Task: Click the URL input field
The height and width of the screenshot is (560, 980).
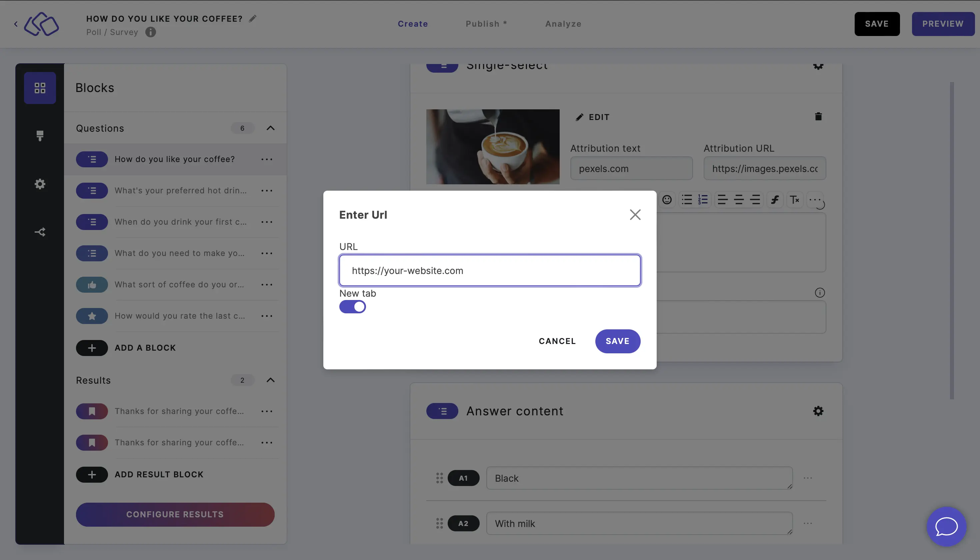Action: 490,270
